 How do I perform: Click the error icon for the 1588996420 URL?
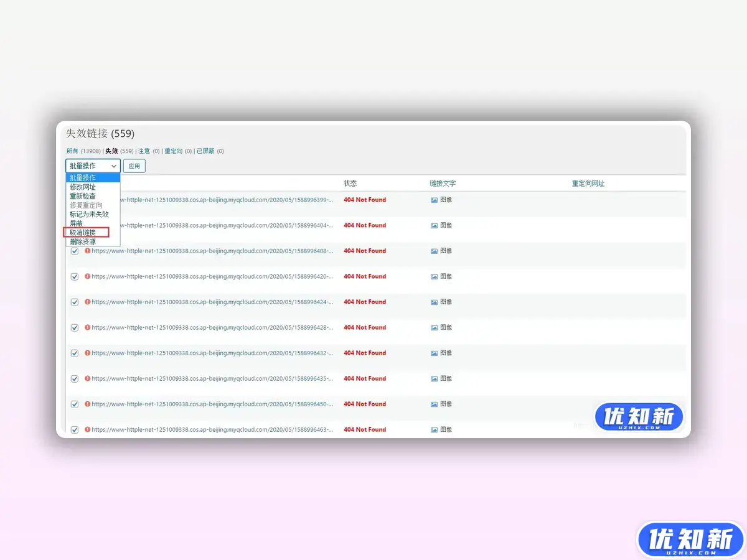coord(88,276)
